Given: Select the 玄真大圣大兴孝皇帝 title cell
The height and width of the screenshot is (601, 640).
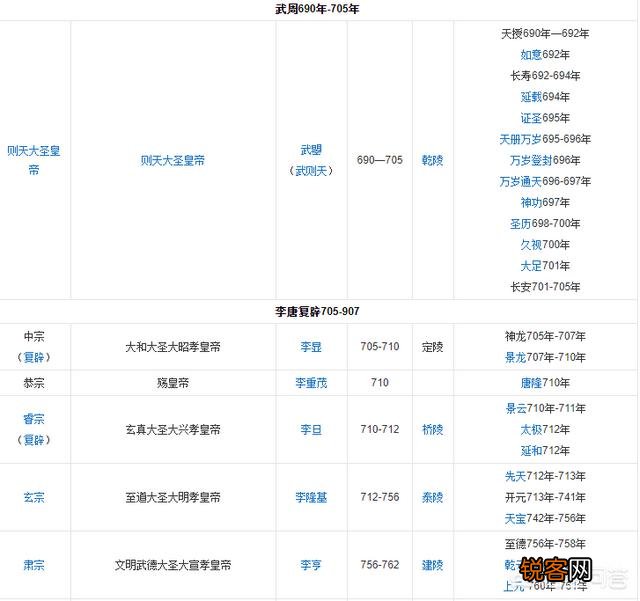Looking at the screenshot, I should pyautogui.click(x=173, y=430).
